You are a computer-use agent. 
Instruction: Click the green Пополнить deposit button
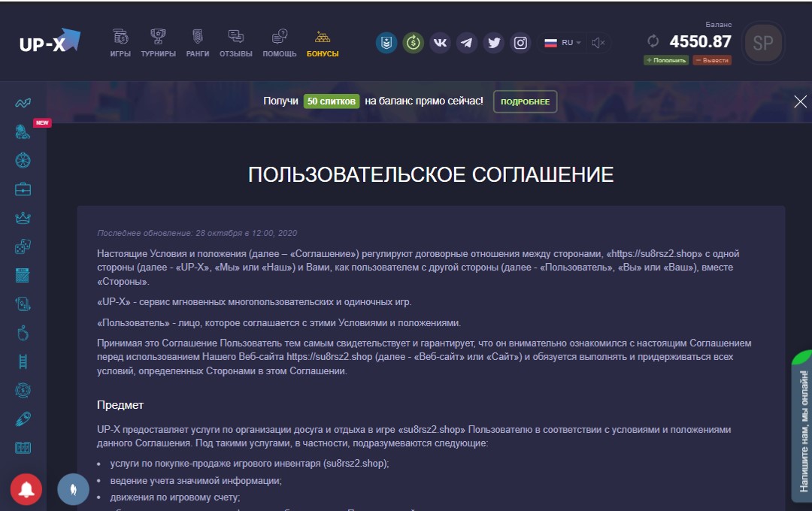point(665,60)
